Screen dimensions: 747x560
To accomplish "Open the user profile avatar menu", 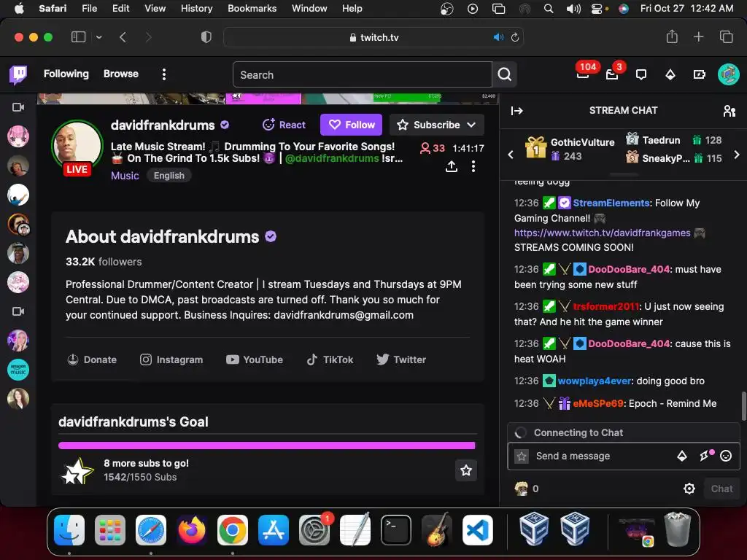I will (x=729, y=74).
